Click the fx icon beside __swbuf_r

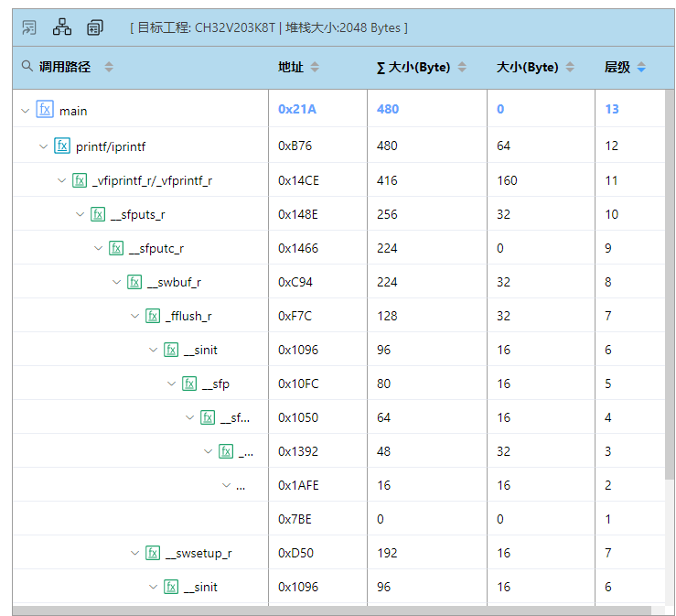(x=134, y=282)
